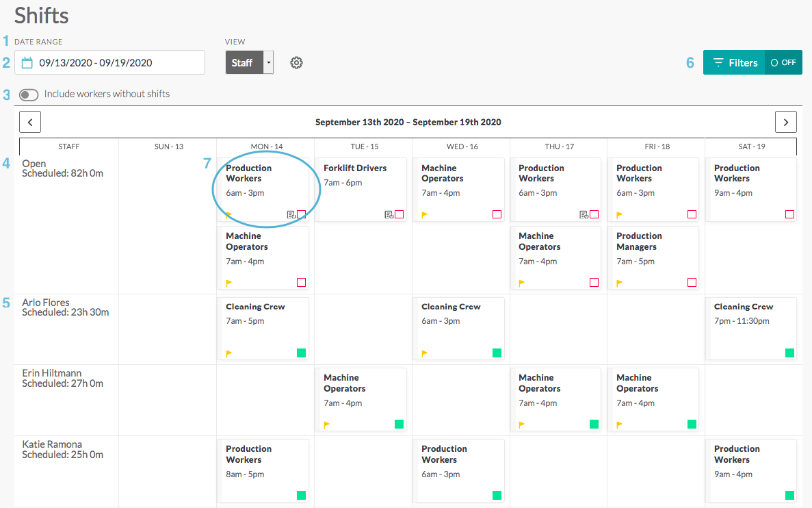
Task: Click the TUE - 15 column header
Action: 365,147
